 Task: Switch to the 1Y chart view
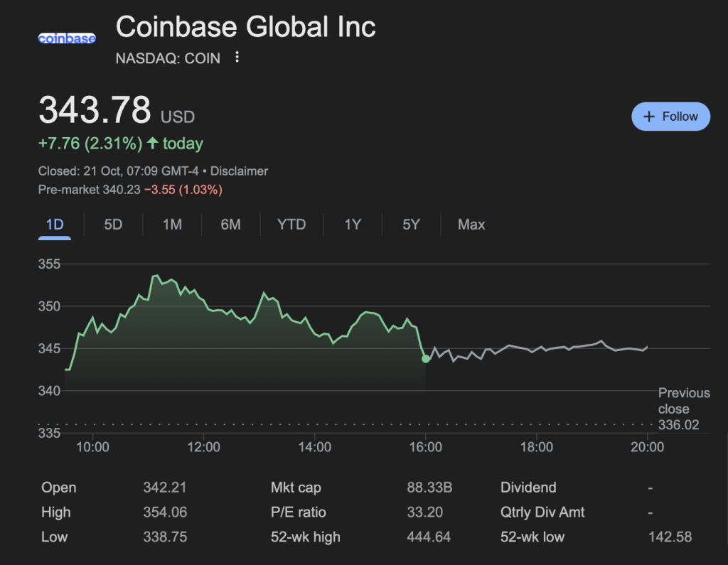click(x=353, y=225)
